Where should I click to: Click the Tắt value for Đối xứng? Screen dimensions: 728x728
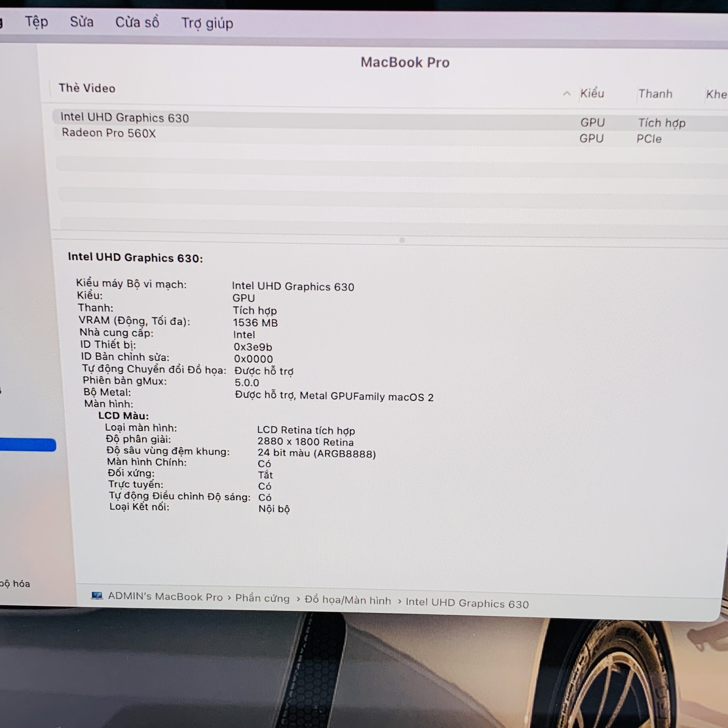pyautogui.click(x=265, y=475)
